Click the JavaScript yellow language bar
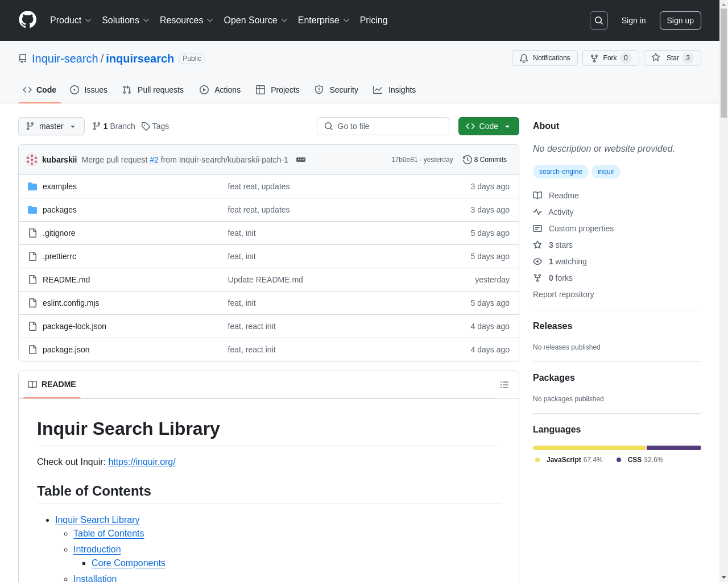The image size is (728, 582). tap(589, 448)
